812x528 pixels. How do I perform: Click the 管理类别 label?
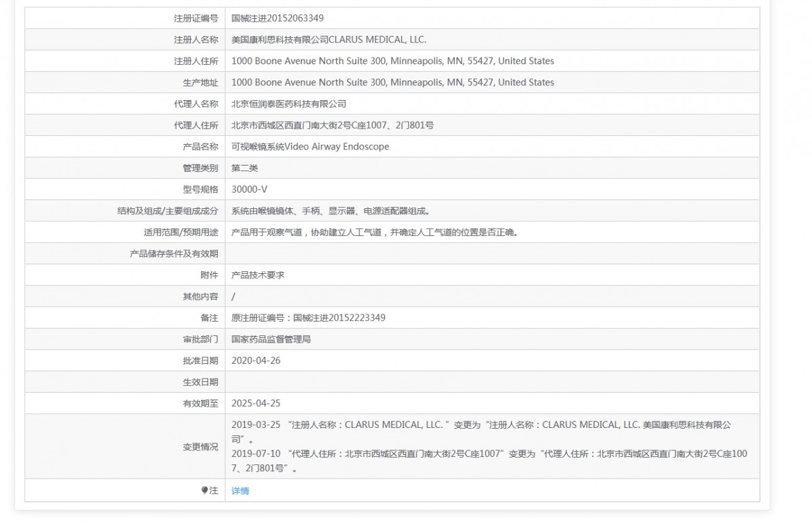[x=200, y=168]
